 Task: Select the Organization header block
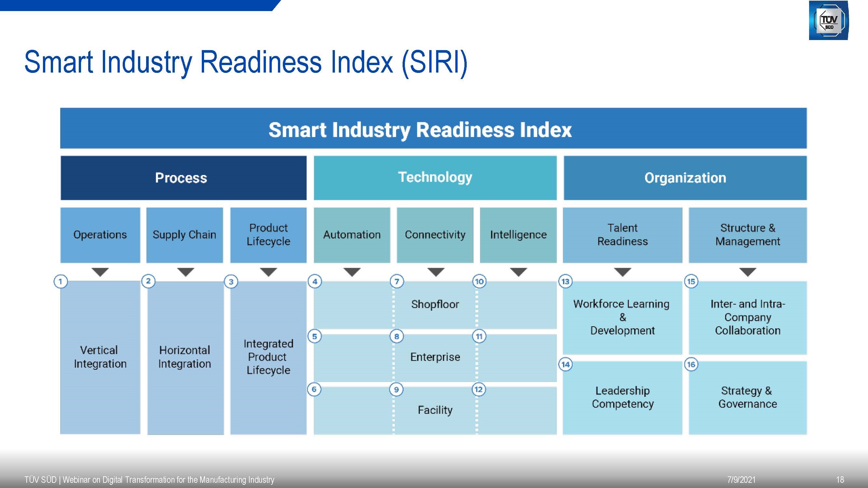coord(685,178)
